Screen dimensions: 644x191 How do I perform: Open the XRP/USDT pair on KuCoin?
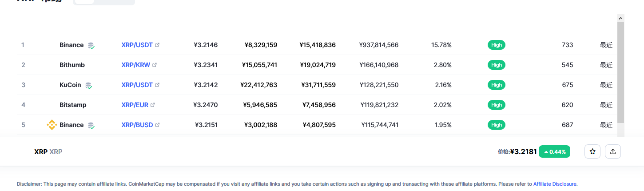click(137, 85)
